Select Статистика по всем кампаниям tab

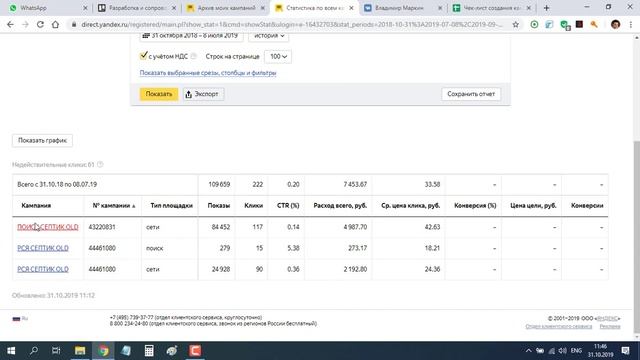click(x=314, y=8)
